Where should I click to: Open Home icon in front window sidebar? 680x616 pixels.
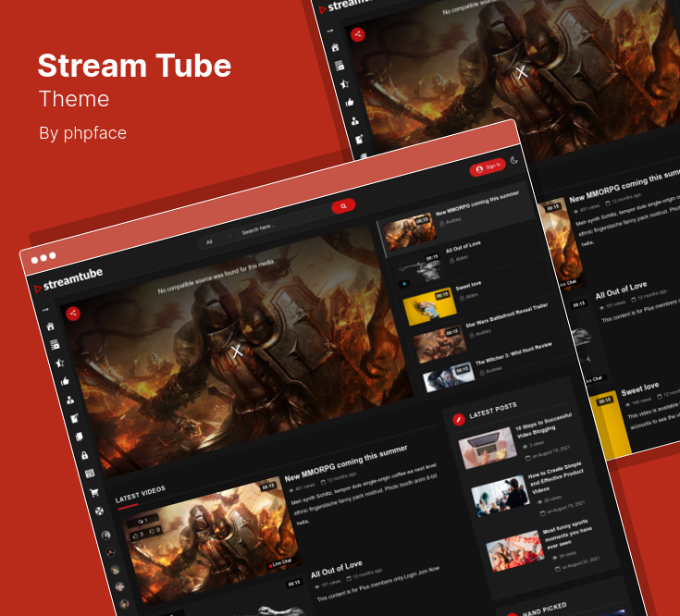pyautogui.click(x=50, y=326)
